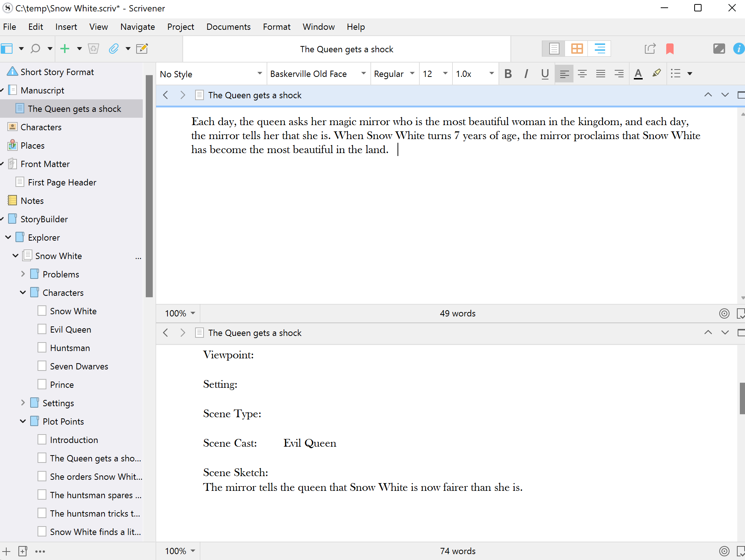
Task: Open the Navigate menu
Action: coord(137,27)
